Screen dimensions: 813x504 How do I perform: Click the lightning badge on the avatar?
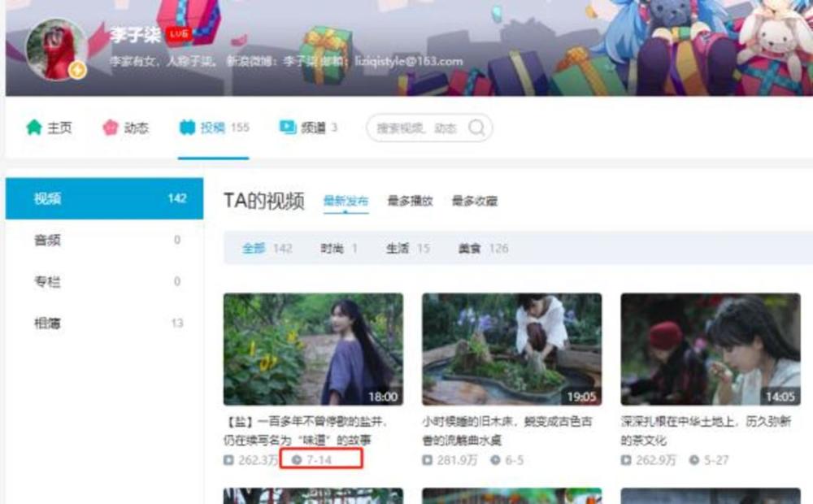pos(77,69)
